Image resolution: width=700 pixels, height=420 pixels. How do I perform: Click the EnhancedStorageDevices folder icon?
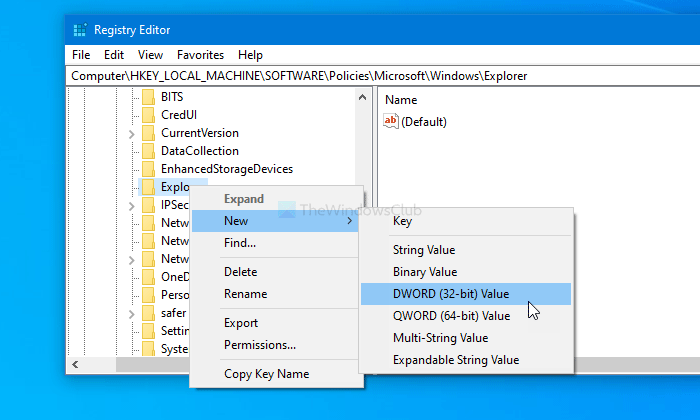(x=148, y=169)
